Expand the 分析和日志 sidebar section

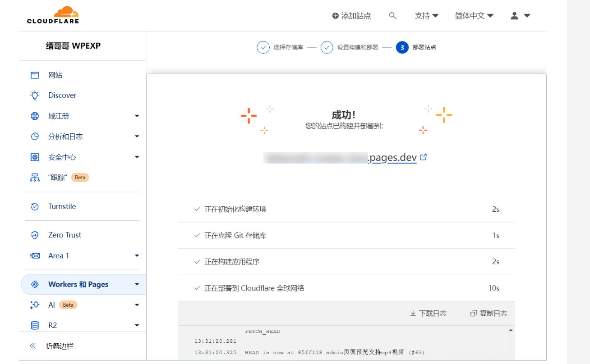coord(137,136)
